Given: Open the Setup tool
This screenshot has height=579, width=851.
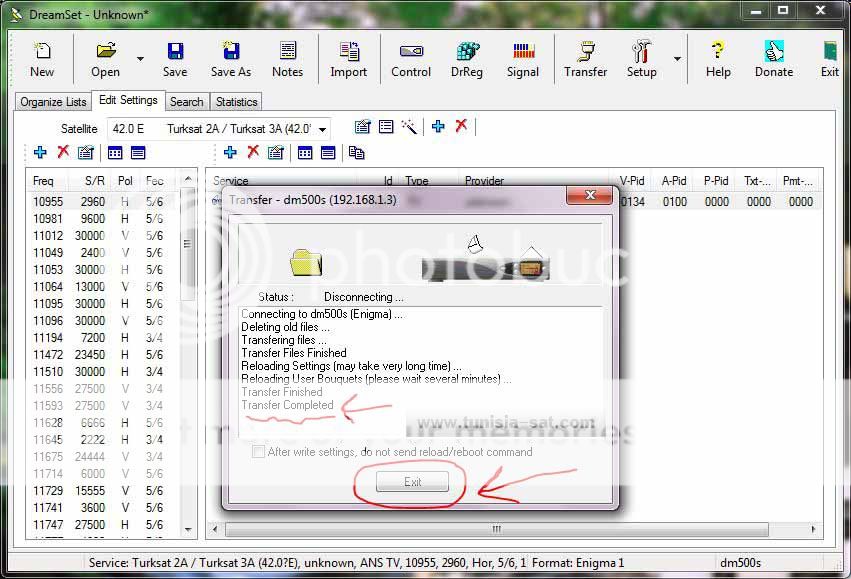Looking at the screenshot, I should pos(642,59).
